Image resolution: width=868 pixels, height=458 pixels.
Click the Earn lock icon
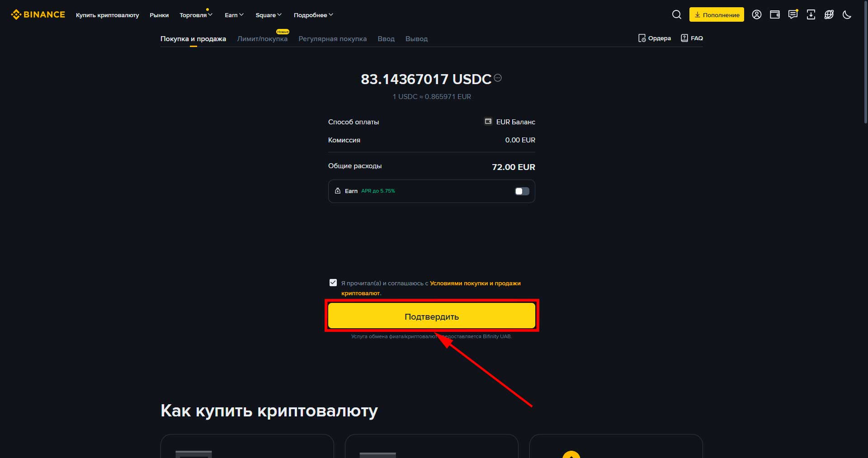click(338, 191)
